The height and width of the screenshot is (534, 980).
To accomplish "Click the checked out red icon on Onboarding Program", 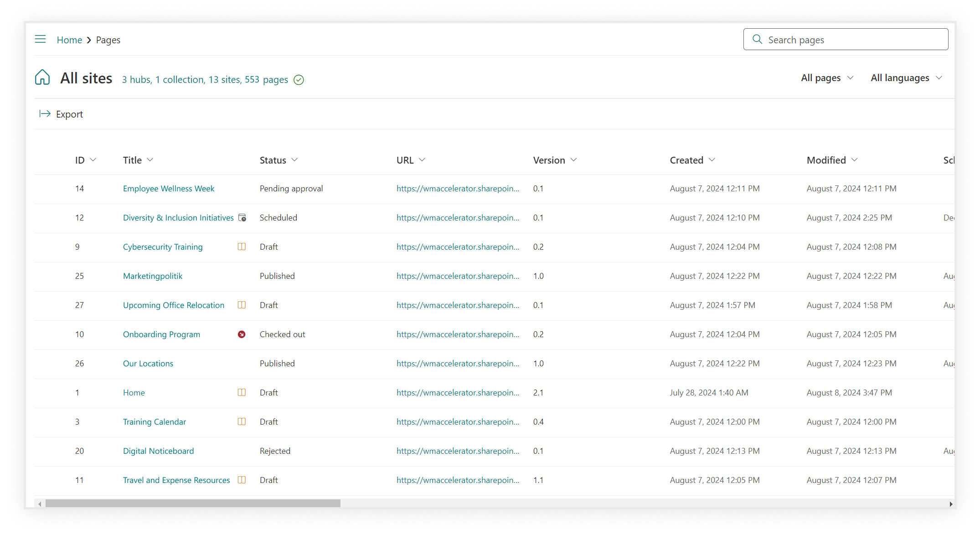I will coord(242,334).
